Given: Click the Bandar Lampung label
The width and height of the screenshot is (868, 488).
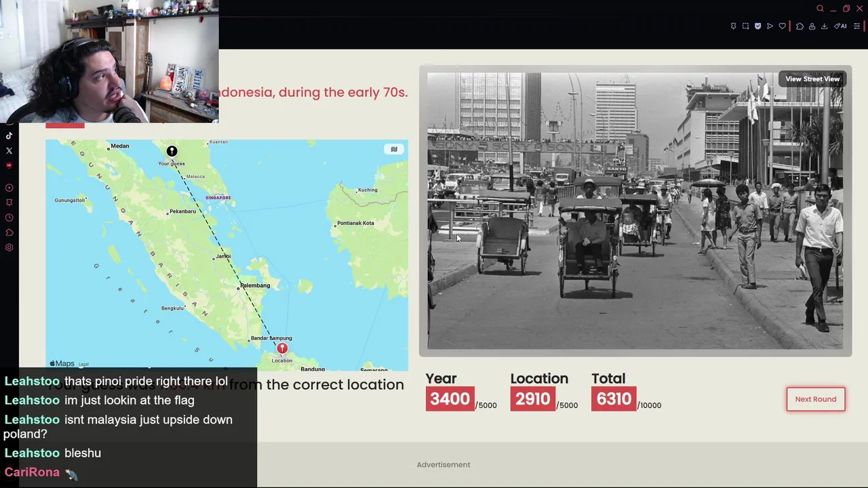Looking at the screenshot, I should coord(271,338).
